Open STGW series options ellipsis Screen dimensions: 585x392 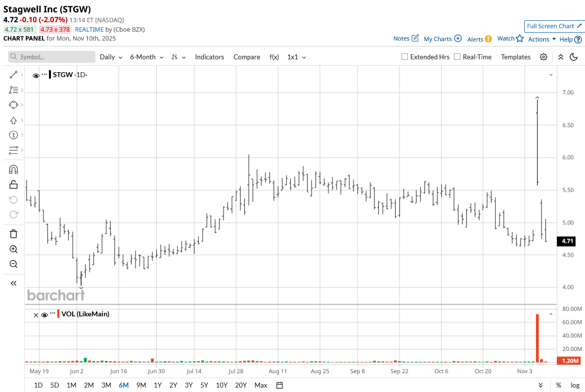[45, 74]
